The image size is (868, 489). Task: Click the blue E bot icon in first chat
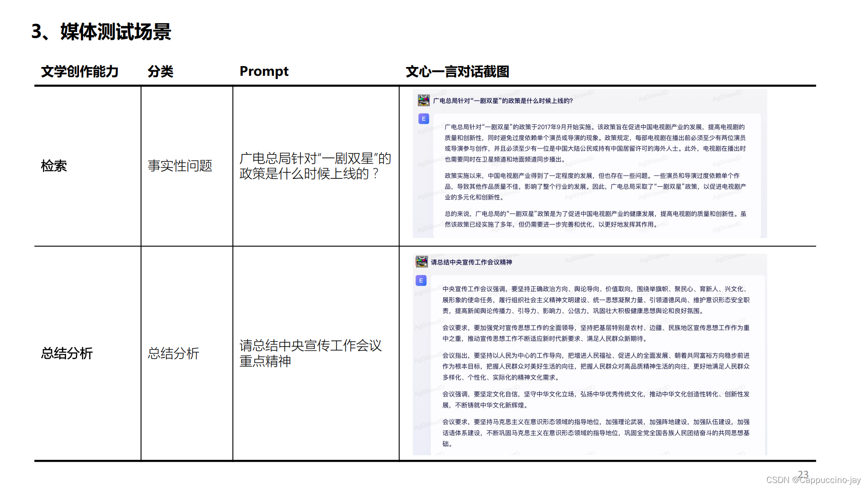(423, 119)
